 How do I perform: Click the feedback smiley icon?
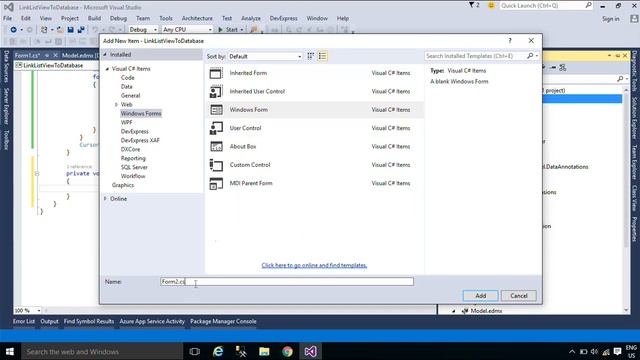(491, 5)
